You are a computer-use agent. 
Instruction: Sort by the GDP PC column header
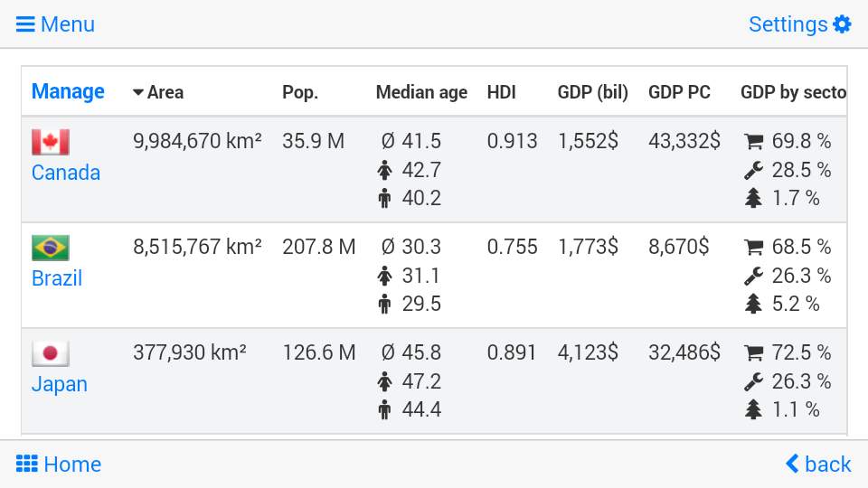pos(679,92)
